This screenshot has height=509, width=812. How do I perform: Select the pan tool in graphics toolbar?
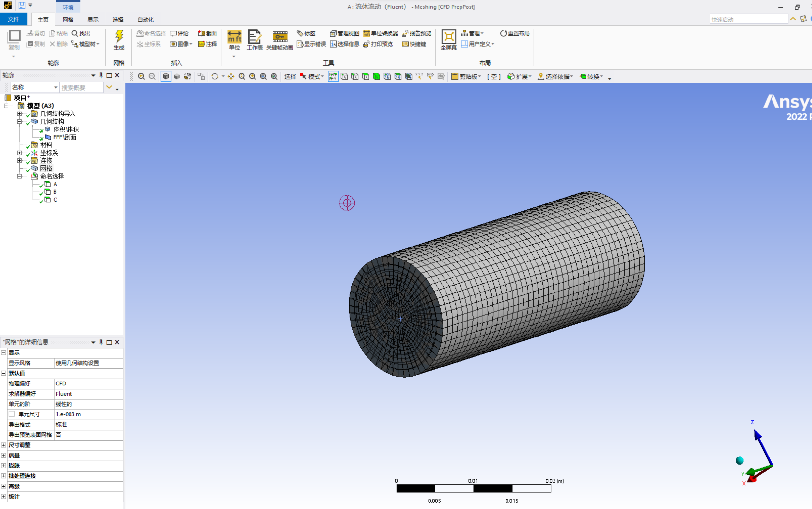coord(231,77)
